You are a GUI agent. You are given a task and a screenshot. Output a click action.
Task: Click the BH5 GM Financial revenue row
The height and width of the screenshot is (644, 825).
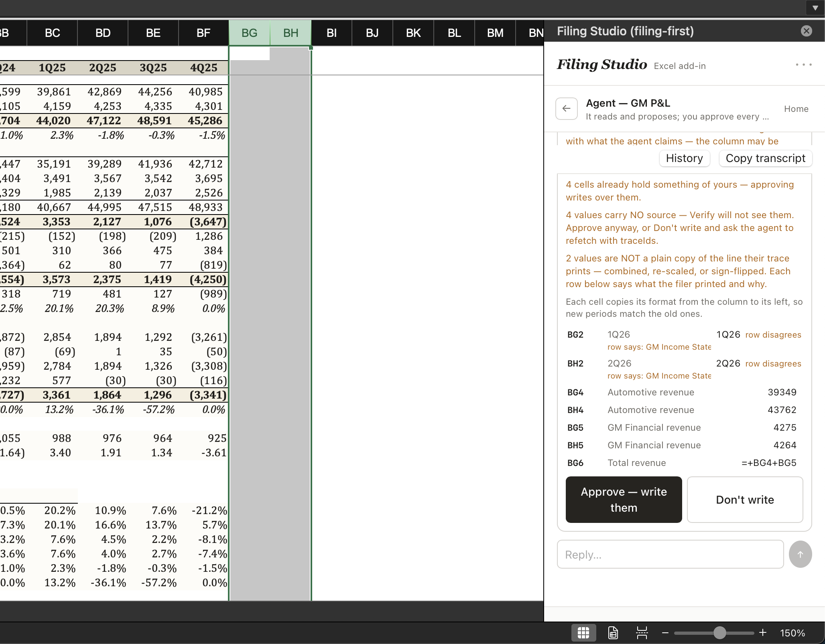(684, 445)
